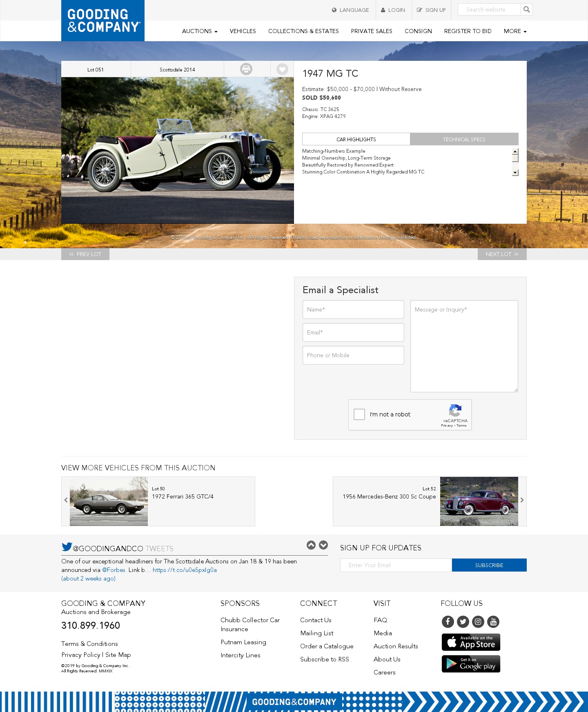Open the Facebook page icon
588x712 pixels.
point(448,622)
